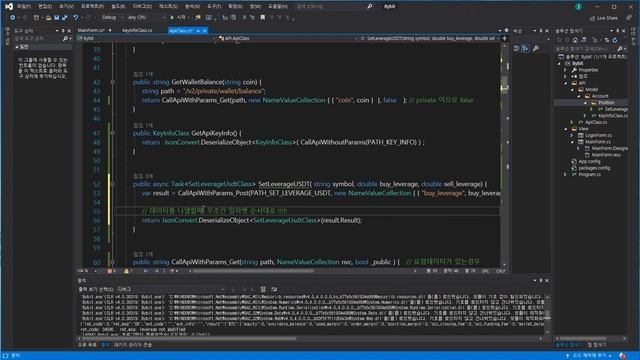Click the search magnifier in the title bar

[x=369, y=6]
